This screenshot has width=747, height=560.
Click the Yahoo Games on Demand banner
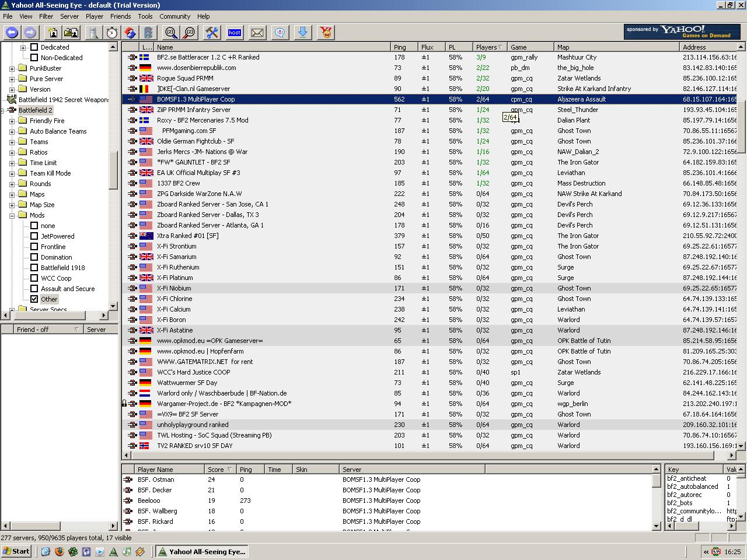coord(682,32)
